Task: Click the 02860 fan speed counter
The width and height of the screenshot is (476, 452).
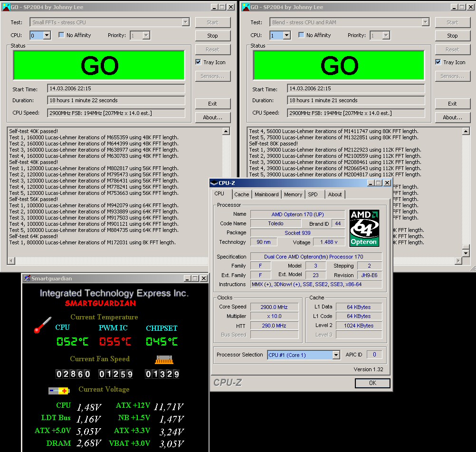Action: 73,374
